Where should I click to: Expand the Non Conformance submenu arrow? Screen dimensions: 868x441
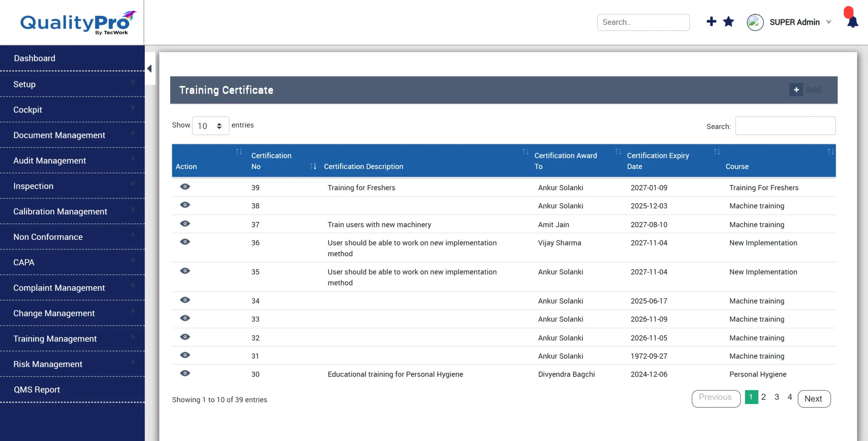click(x=133, y=235)
